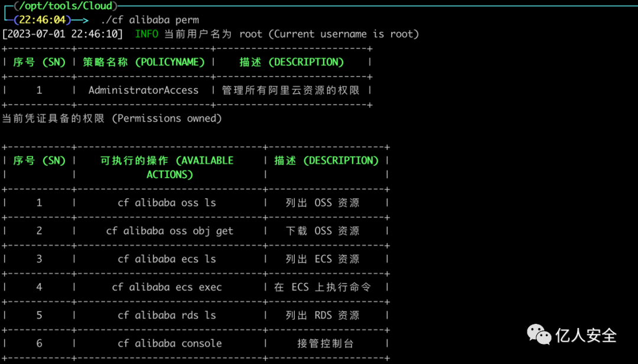Image resolution: width=638 pixels, height=364 pixels.
Task: Click the AVAILABLE ACTIONS column header
Action: 167,168
